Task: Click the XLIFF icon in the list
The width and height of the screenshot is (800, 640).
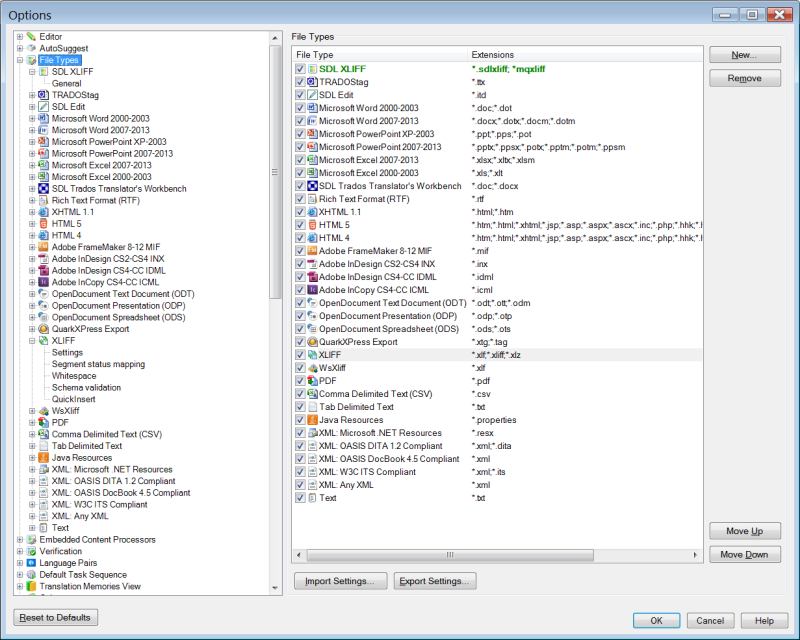Action: click(313, 355)
